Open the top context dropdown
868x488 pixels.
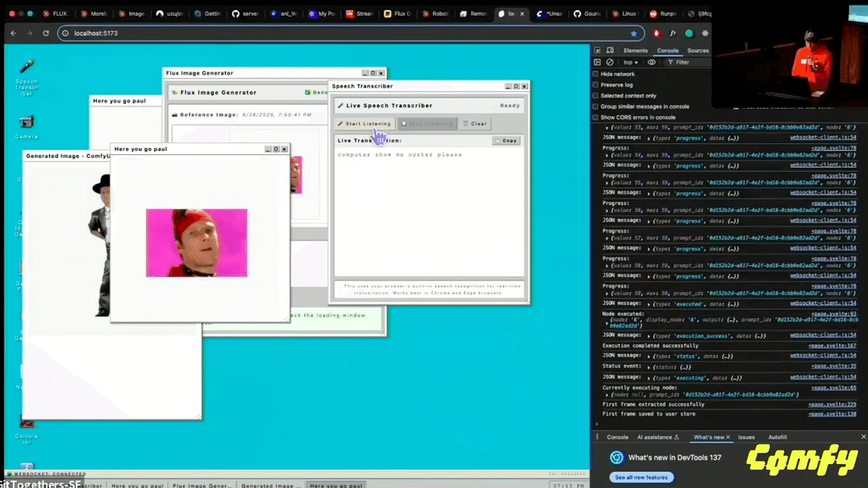coord(631,62)
